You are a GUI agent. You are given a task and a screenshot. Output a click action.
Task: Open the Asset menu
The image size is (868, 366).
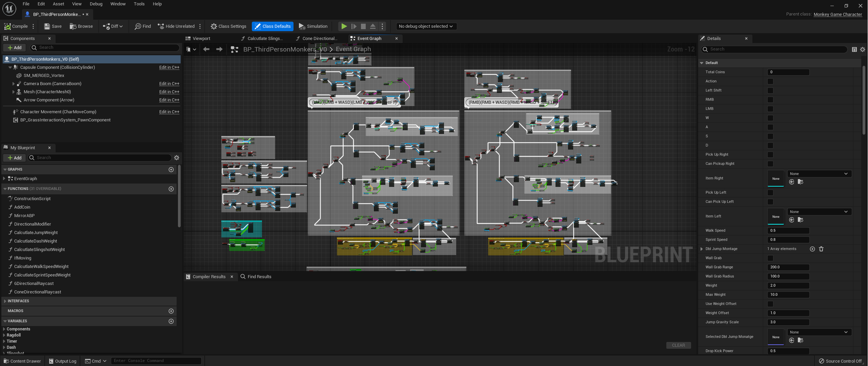[58, 4]
